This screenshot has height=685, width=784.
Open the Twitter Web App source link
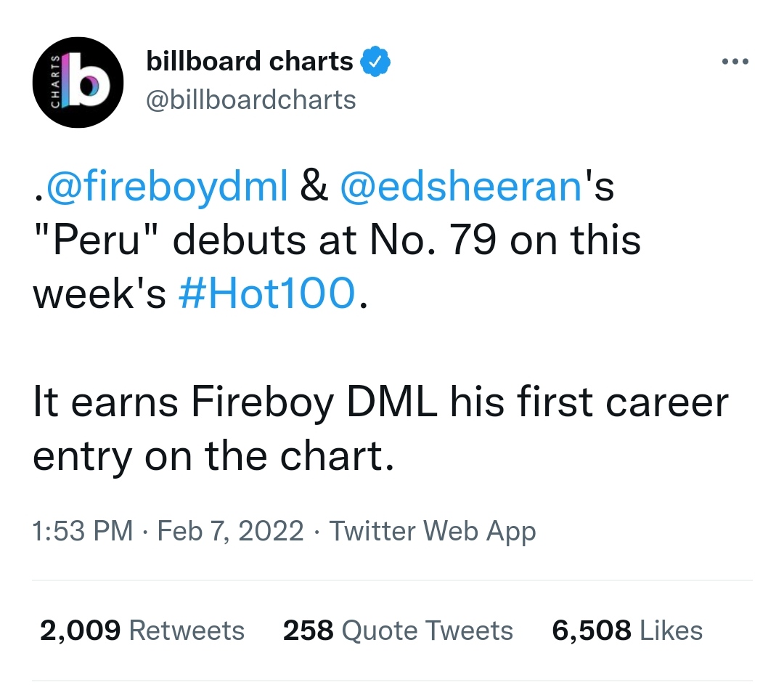point(433,531)
